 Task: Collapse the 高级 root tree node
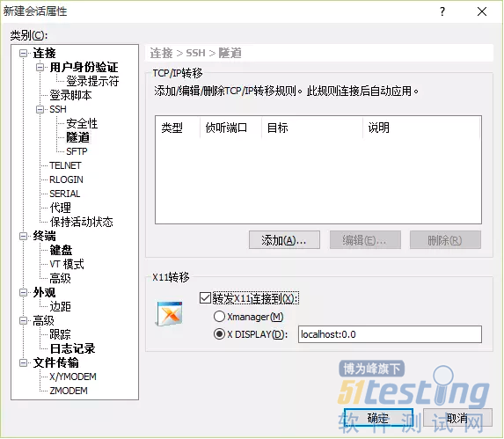click(x=24, y=320)
